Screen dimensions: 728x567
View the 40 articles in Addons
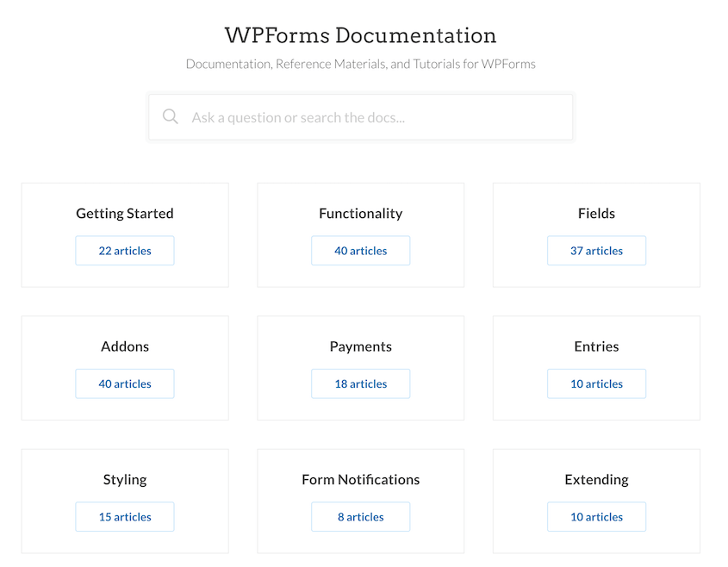coord(124,383)
